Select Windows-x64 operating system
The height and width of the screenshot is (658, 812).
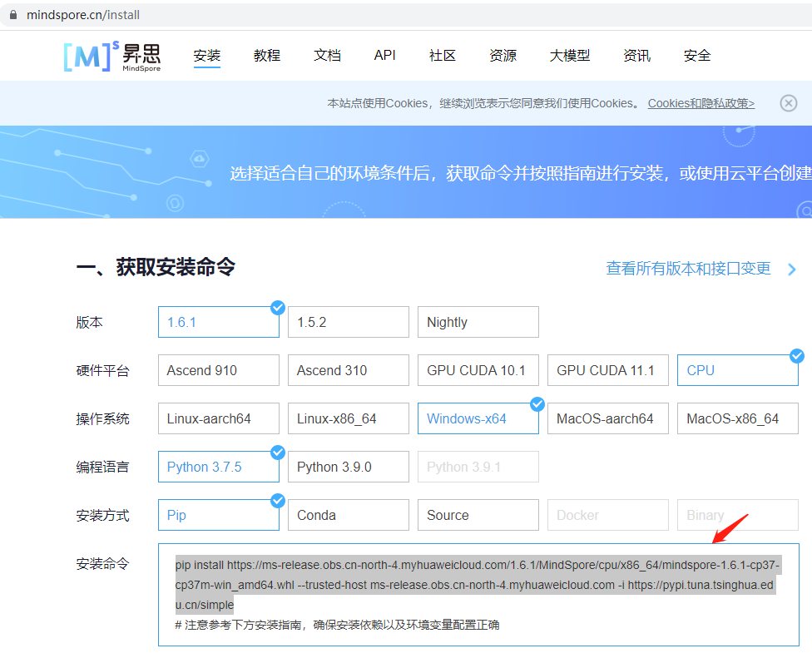(478, 418)
